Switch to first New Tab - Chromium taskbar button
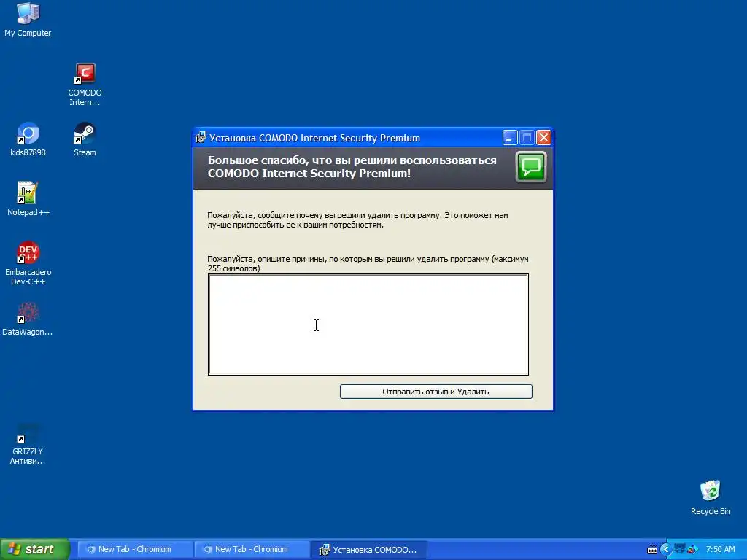This screenshot has height=560, width=747. pos(135,549)
